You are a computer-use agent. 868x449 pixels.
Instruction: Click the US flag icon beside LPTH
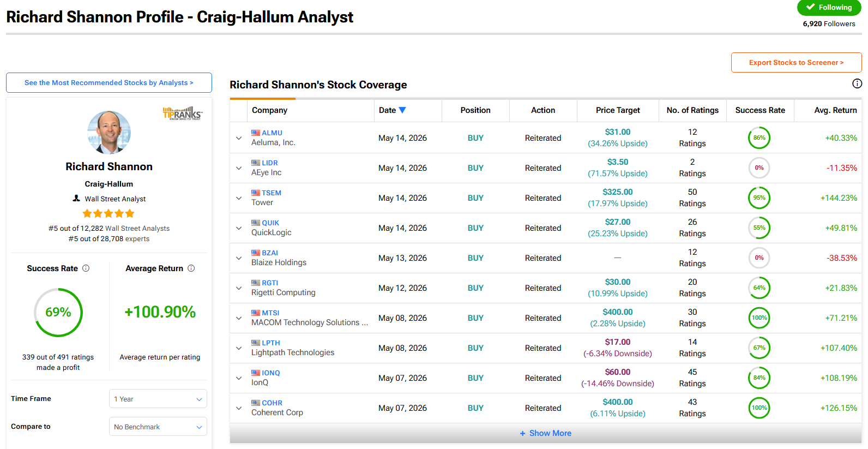(x=256, y=343)
